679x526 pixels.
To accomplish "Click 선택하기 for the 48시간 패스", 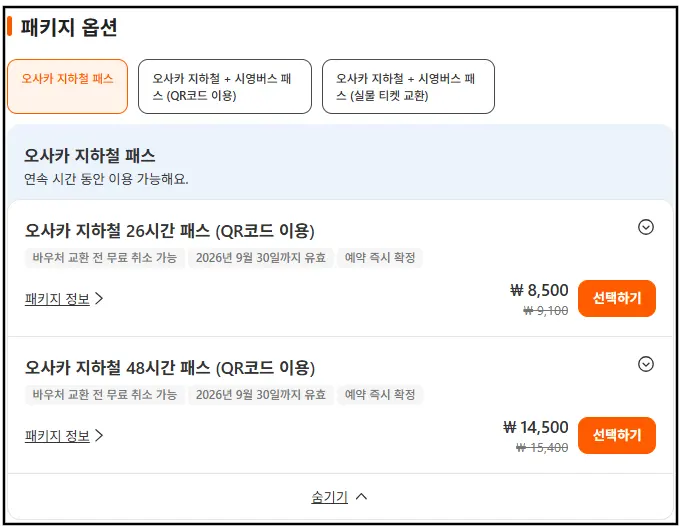I will (x=617, y=435).
